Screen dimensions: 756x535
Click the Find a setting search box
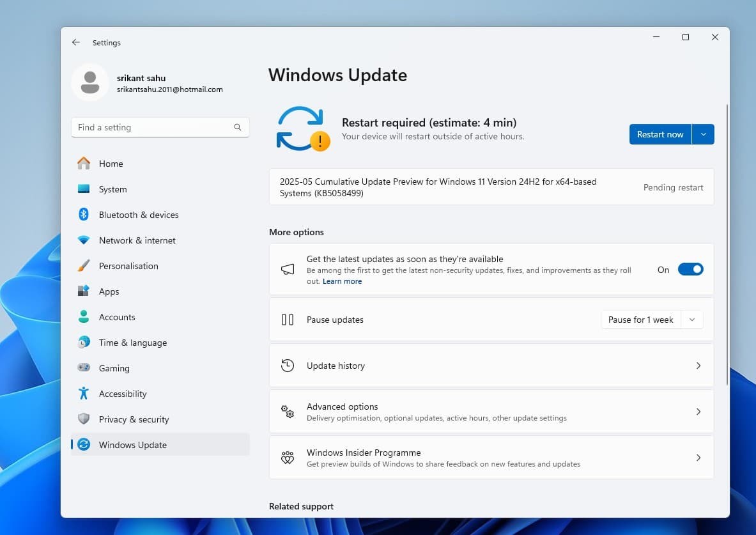pyautogui.click(x=153, y=127)
